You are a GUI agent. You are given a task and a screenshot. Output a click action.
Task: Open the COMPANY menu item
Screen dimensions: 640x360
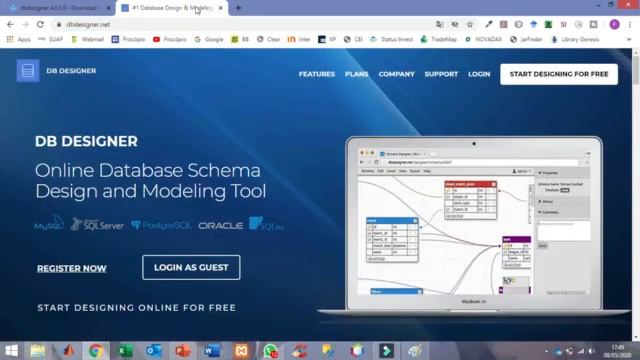click(396, 74)
